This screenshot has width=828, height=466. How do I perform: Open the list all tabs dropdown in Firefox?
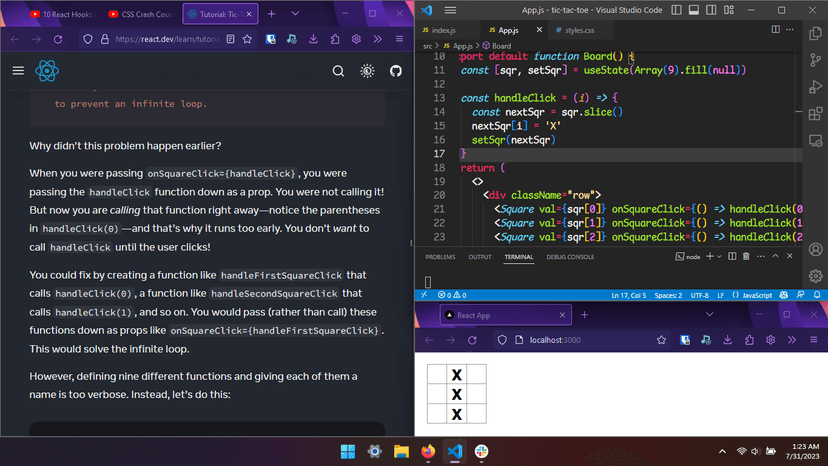[x=295, y=14]
